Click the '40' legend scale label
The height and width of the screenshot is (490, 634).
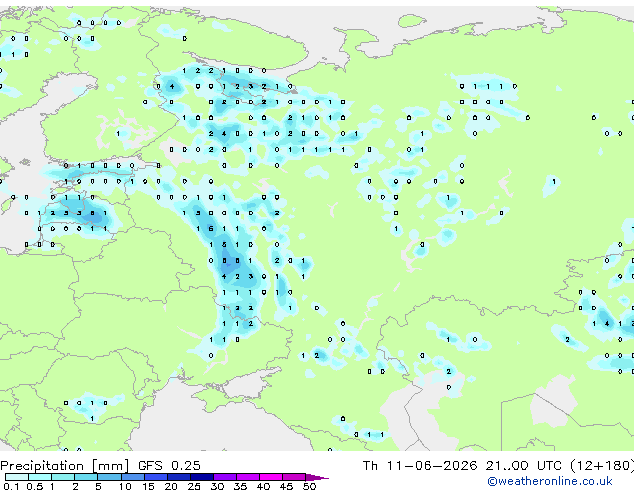click(263, 486)
